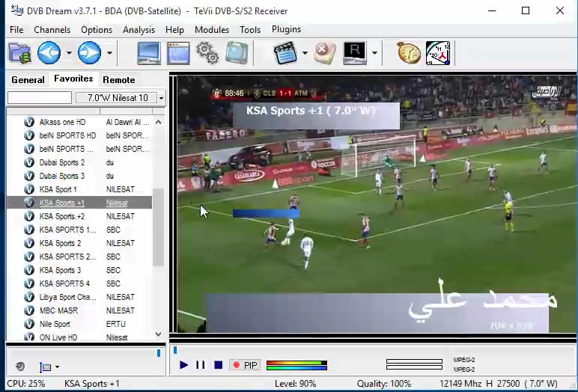Click the channel search input field
578x392 pixels.
(40, 98)
